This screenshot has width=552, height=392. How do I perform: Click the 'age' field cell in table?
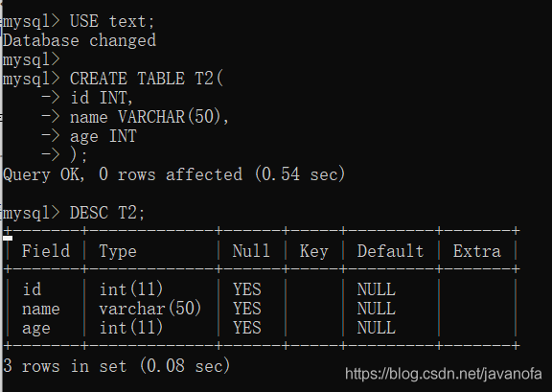[35, 328]
